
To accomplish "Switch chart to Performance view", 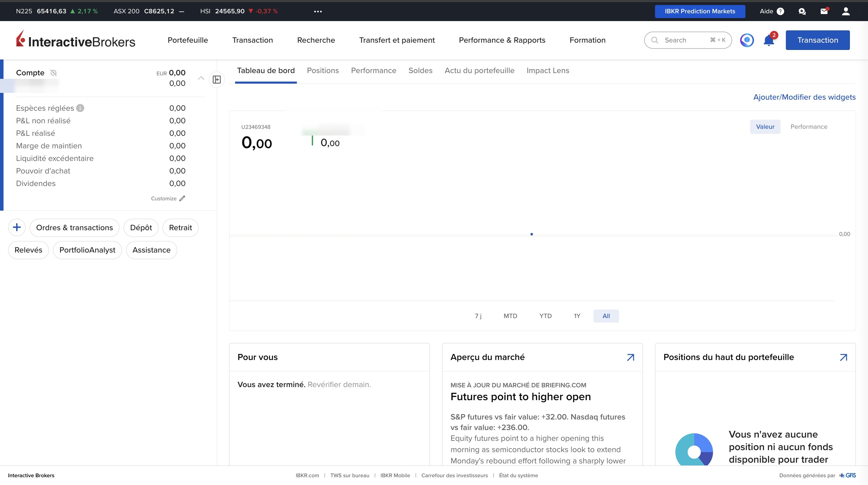I will click(x=809, y=127).
